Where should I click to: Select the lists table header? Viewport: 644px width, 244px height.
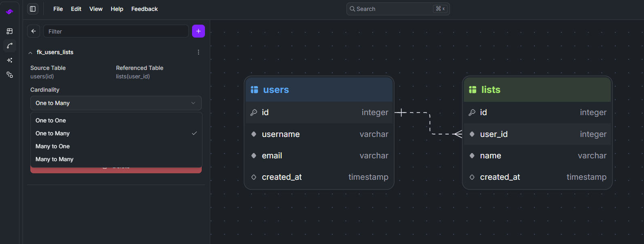[x=537, y=90]
